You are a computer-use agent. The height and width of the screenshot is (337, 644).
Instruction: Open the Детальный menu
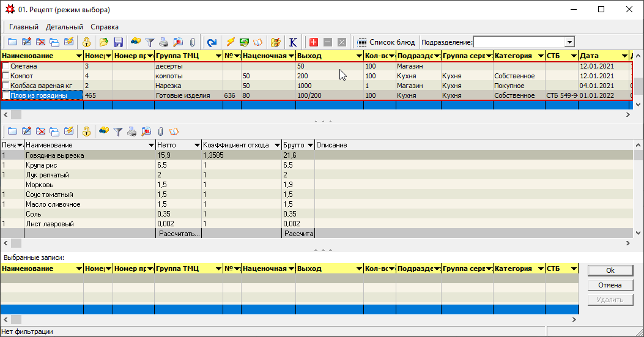pyautogui.click(x=64, y=27)
